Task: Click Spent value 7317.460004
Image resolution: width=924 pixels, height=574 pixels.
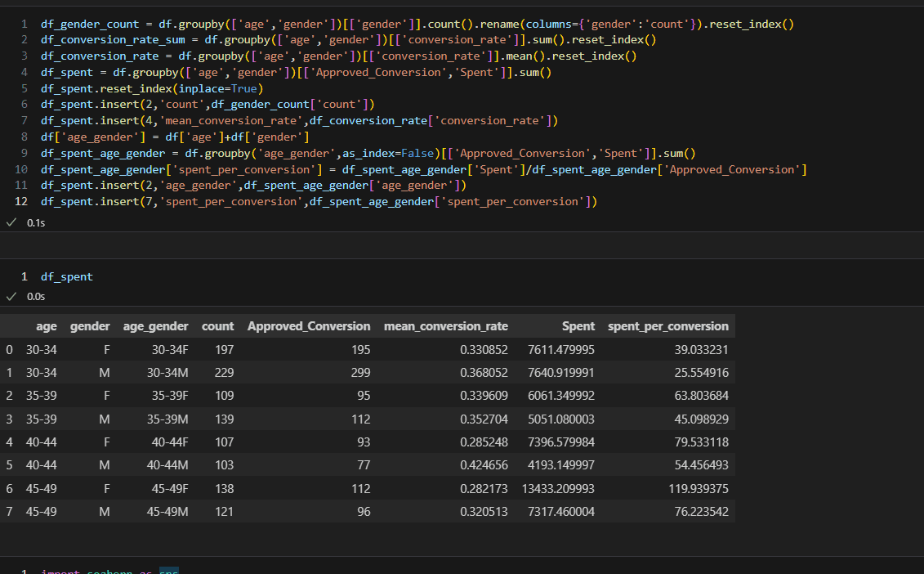Action: point(561,512)
